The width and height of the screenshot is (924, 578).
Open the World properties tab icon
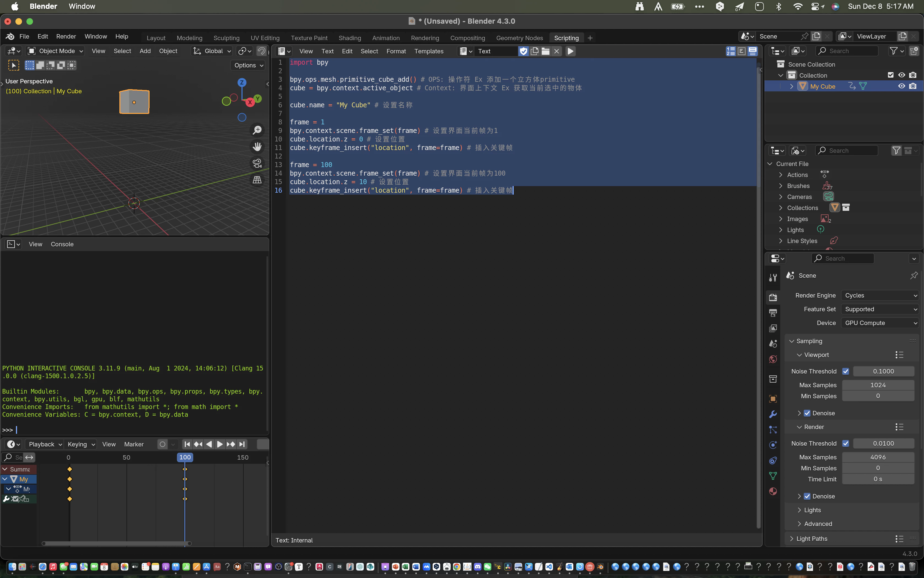[773, 359]
